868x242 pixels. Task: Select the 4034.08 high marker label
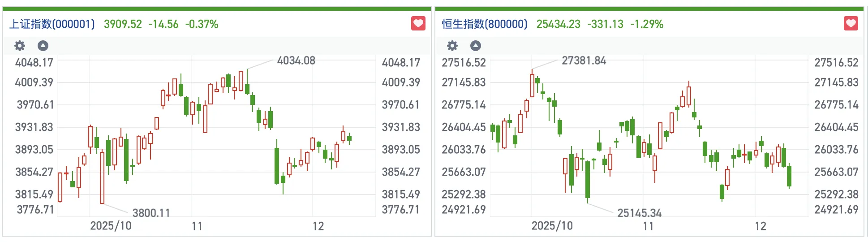296,60
